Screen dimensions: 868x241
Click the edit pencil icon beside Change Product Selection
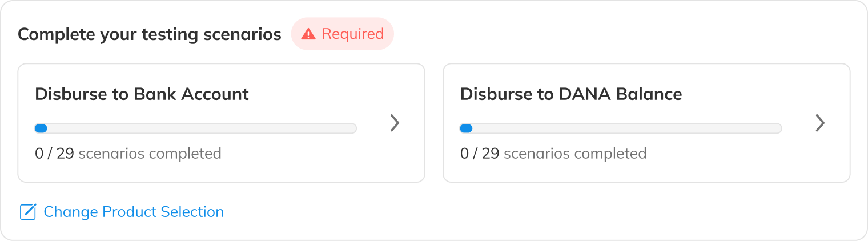pyautogui.click(x=28, y=212)
